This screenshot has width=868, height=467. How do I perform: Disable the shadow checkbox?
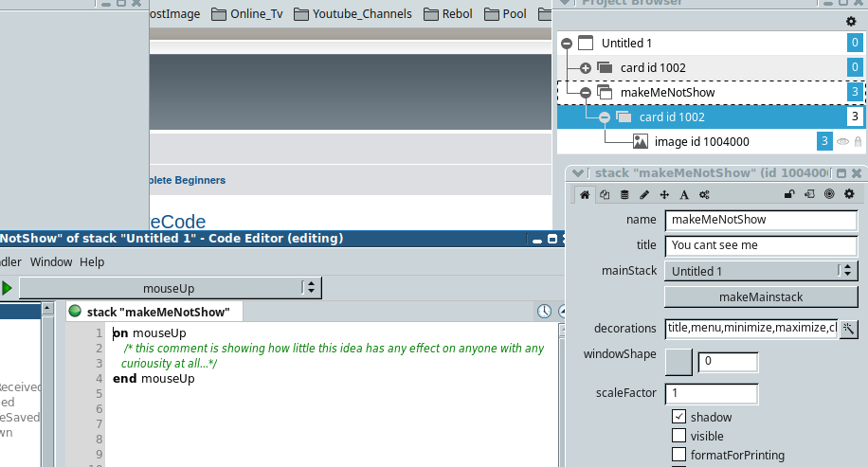[x=678, y=417]
